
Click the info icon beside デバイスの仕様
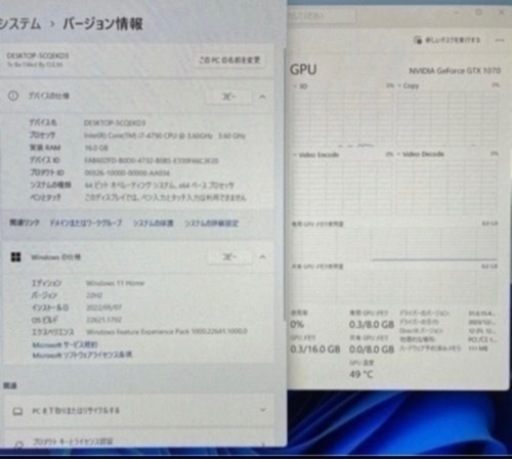[13, 96]
